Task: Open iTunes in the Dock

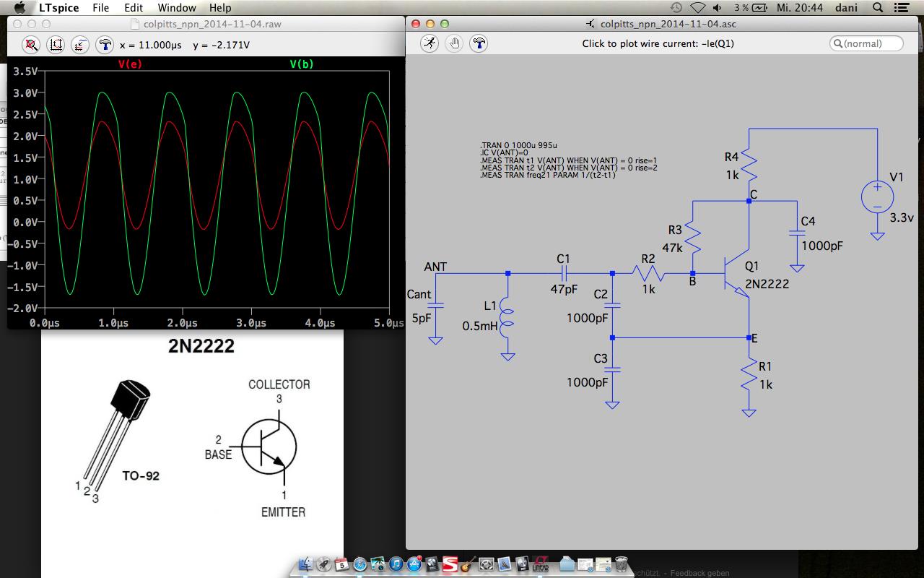Action: coord(396,564)
